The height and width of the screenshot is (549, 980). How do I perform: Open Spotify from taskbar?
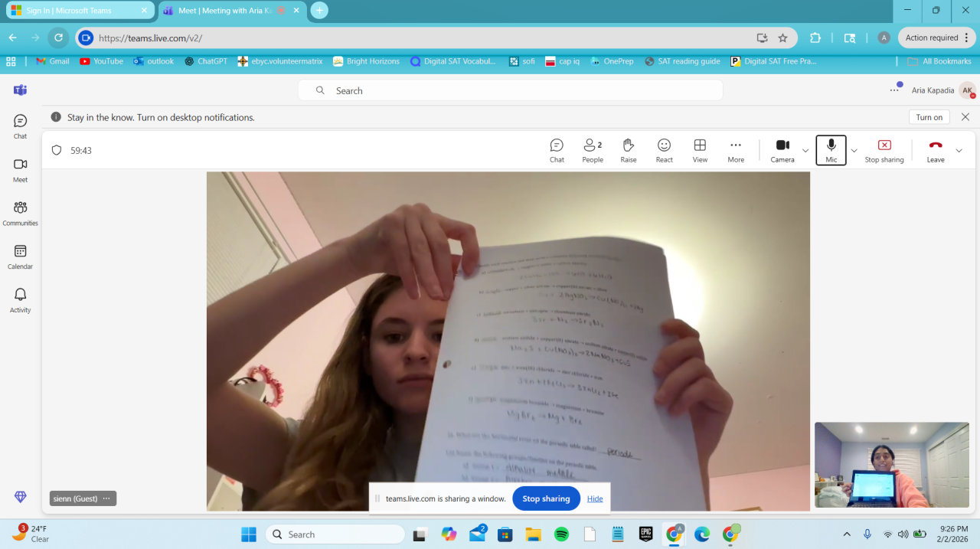pos(561,534)
